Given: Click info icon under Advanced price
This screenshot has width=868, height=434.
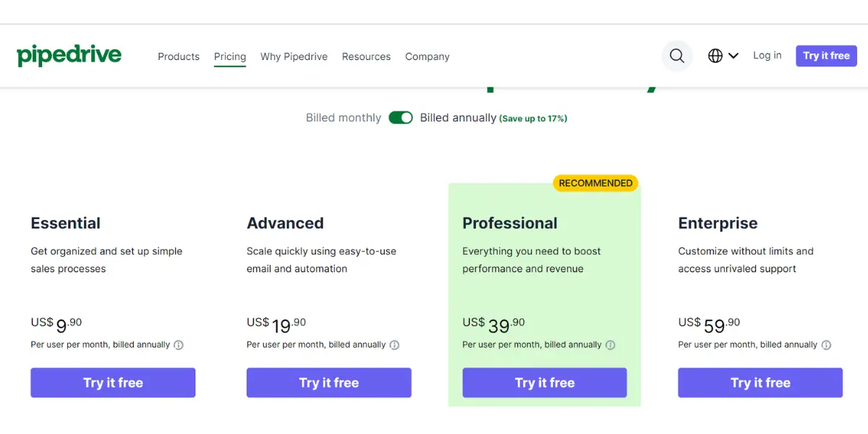Looking at the screenshot, I should (x=394, y=345).
